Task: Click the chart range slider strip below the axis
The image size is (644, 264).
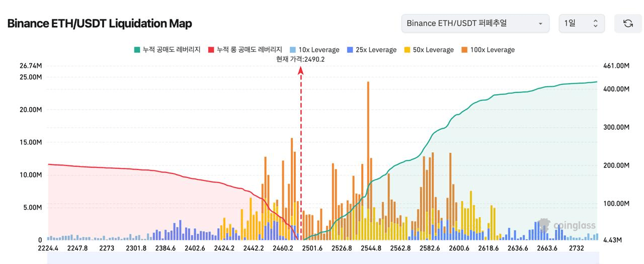Action: [323, 258]
